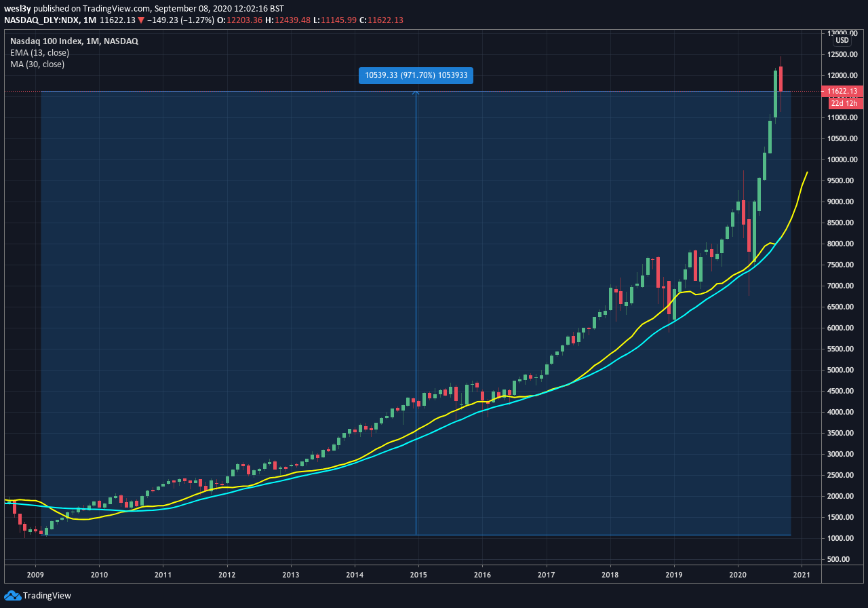The height and width of the screenshot is (608, 868).
Task: Click the 2014 label on time axis
Action: [x=355, y=574]
